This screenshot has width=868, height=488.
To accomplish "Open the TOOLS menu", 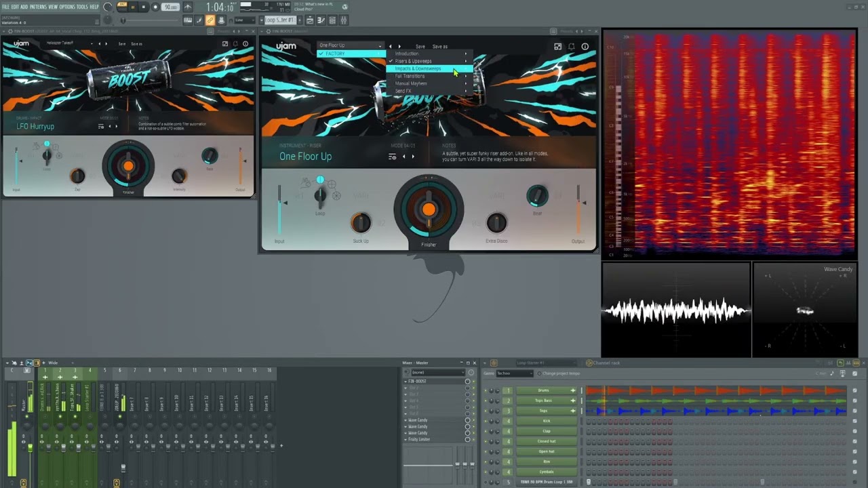I will [83, 7].
